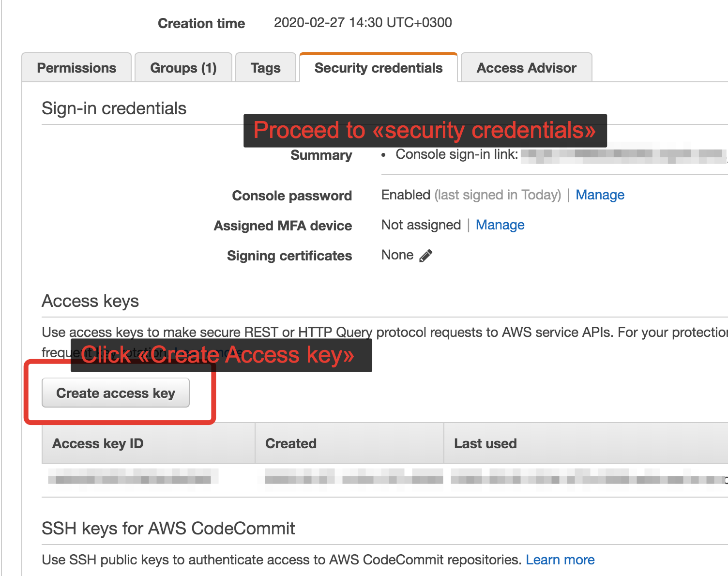Open Learn more link for CodeCommit SSH keys
728x576 pixels.
click(x=560, y=560)
